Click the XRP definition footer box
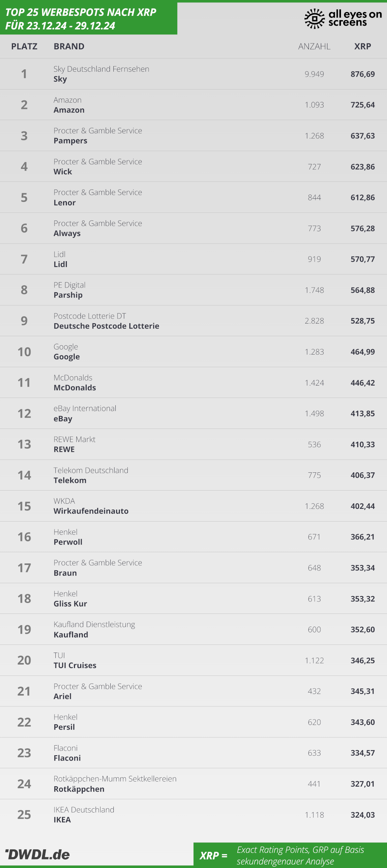387x868 pixels. (290, 855)
